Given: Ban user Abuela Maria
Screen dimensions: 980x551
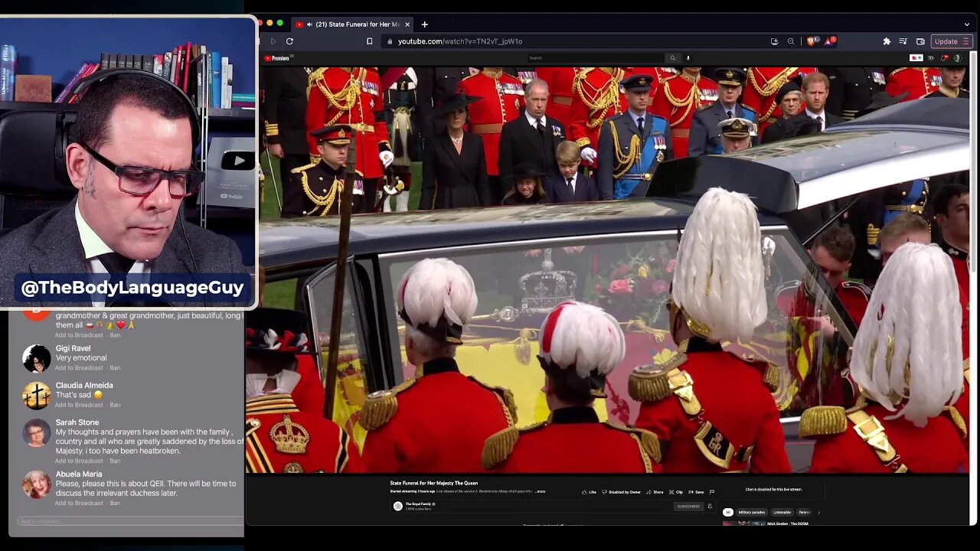Looking at the screenshot, I should (x=115, y=503).
